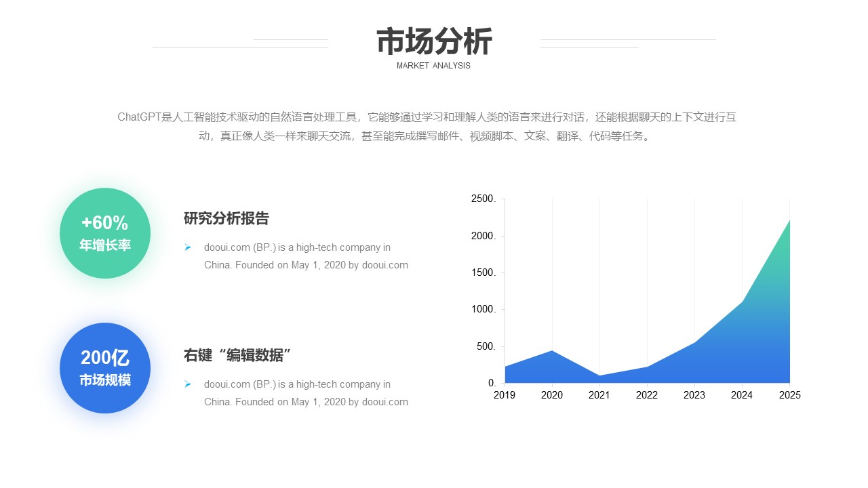868x488 pixels.
Task: Select the green +60% 年增长率 circle
Action: (105, 233)
